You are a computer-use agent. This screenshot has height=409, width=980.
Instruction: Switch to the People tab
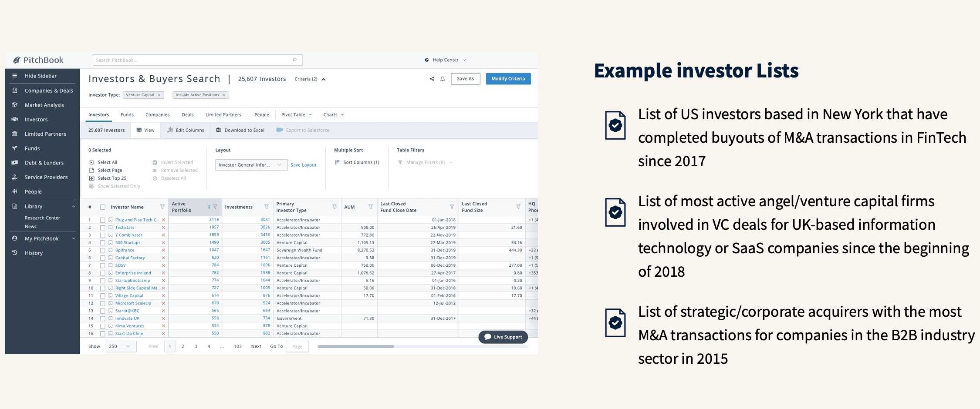[x=262, y=115]
